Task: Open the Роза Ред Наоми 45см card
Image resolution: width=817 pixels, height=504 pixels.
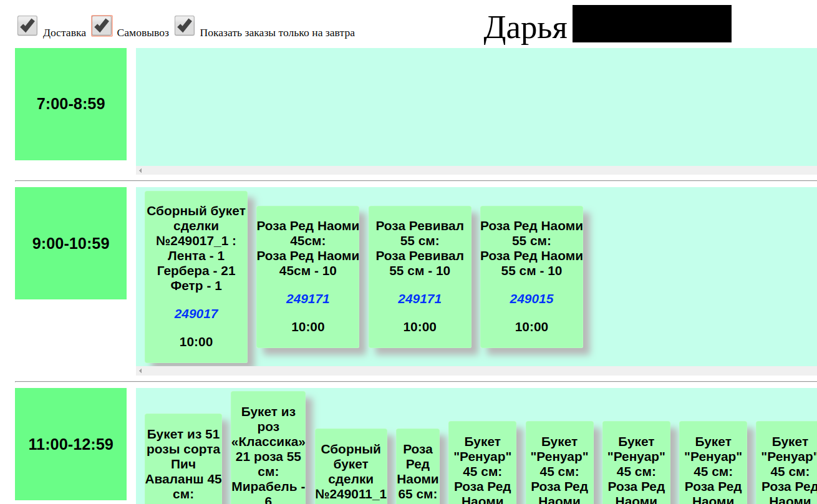Action: pos(308,277)
